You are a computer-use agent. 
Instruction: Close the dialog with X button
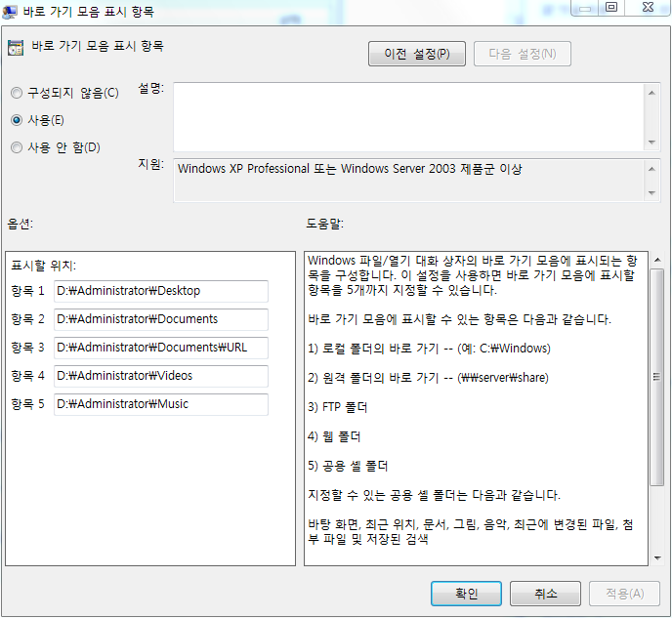pos(648,8)
